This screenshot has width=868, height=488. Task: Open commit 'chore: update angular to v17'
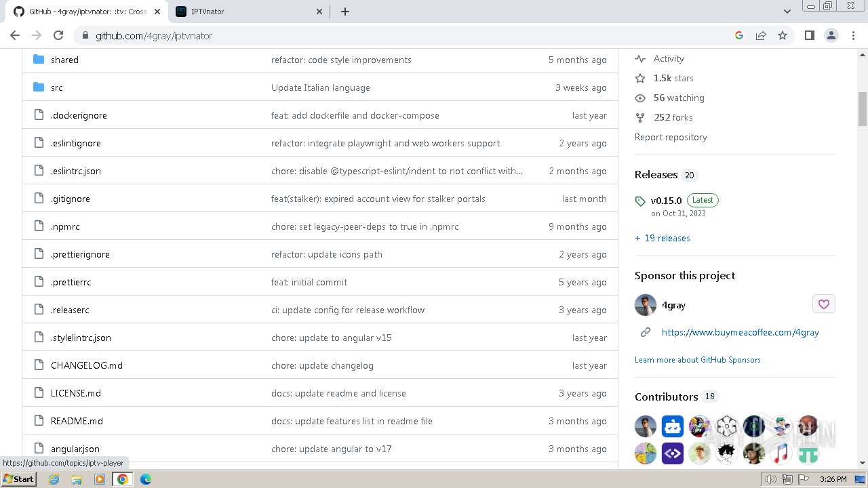(x=332, y=449)
